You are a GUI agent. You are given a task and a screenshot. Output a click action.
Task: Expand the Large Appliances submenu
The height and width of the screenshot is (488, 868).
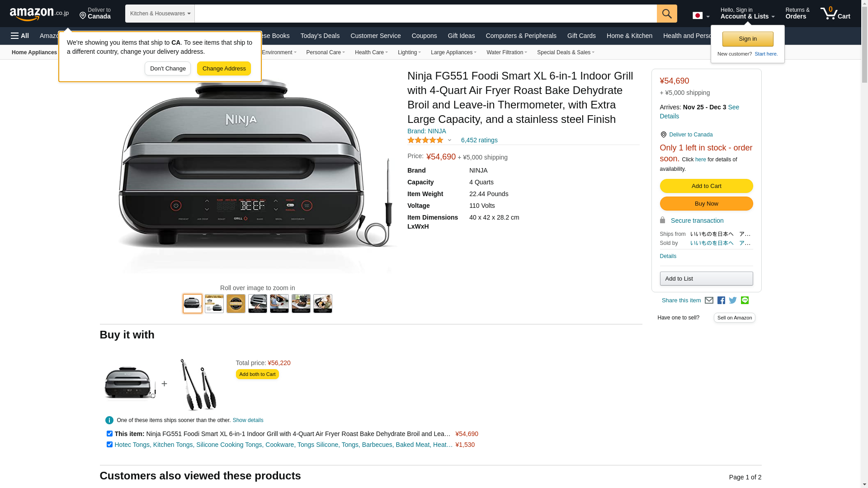tap(453, 52)
